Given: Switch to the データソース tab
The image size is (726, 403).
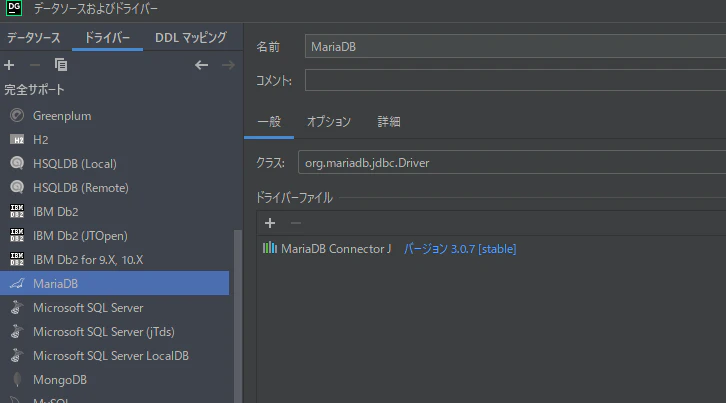Looking at the screenshot, I should 33,38.
